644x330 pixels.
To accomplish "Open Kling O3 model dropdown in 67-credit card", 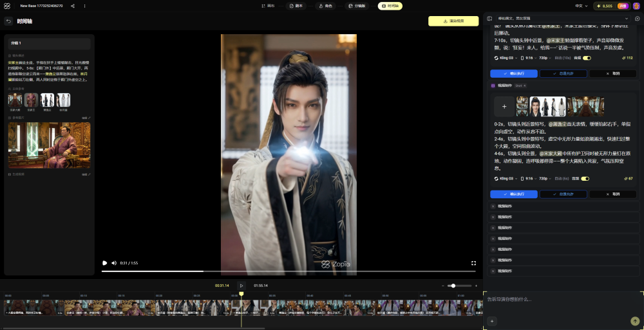I will (505, 179).
